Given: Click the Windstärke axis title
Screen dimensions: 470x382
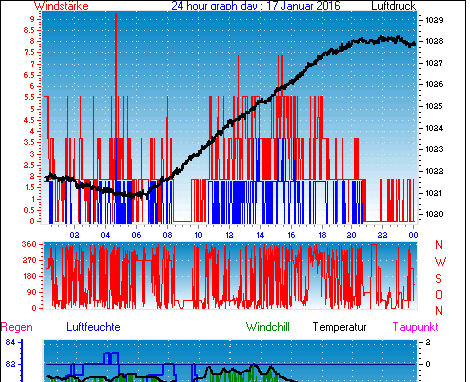Looking at the screenshot, I should coord(61,6).
